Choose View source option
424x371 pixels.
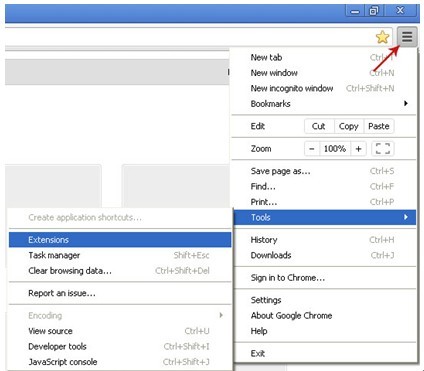(x=120, y=331)
